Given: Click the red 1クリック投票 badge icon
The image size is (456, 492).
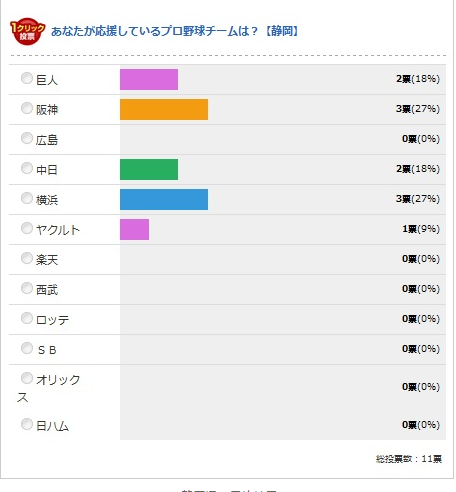Looking at the screenshot, I should (27, 31).
